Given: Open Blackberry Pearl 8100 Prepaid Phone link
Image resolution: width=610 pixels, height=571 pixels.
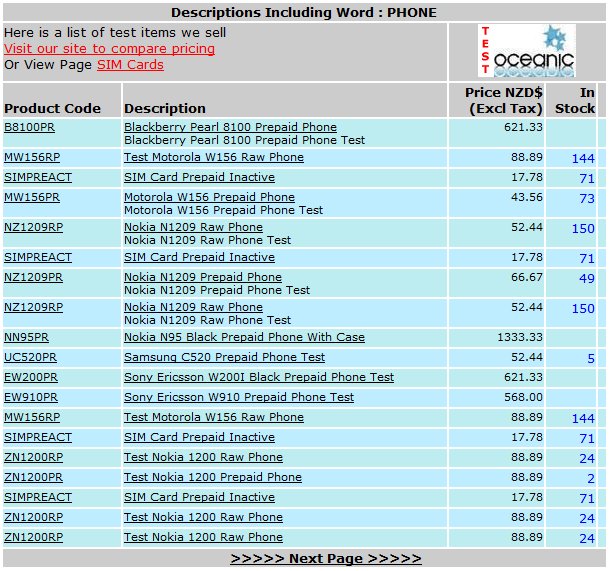Looking at the screenshot, I should [230, 127].
